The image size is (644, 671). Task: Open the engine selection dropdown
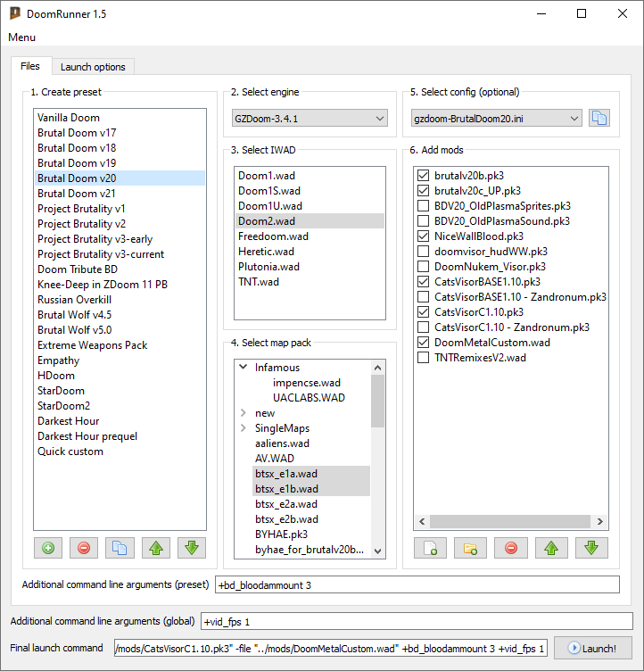[x=310, y=119]
